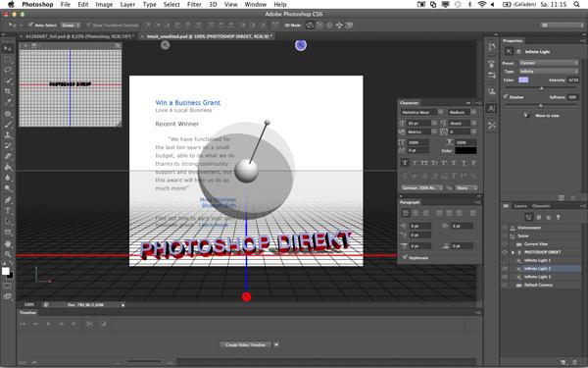Select the Lasso tool
Screen dimensions: 588x368
click(8, 70)
